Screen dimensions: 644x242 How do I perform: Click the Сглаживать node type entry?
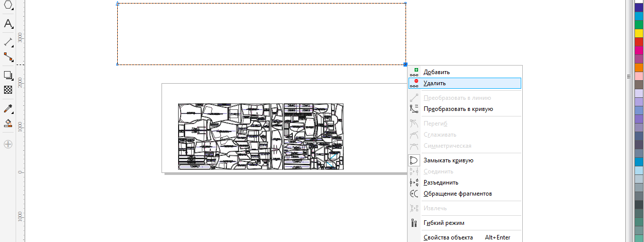click(x=464, y=135)
